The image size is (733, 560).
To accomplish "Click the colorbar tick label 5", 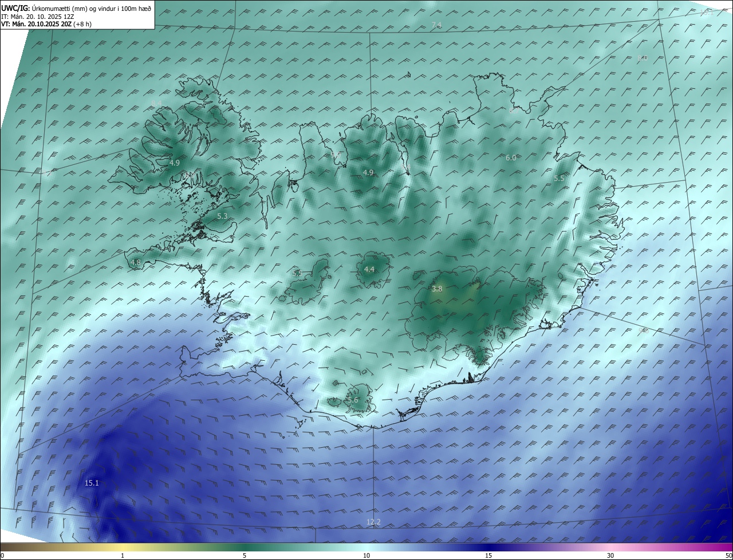I will [x=245, y=555].
